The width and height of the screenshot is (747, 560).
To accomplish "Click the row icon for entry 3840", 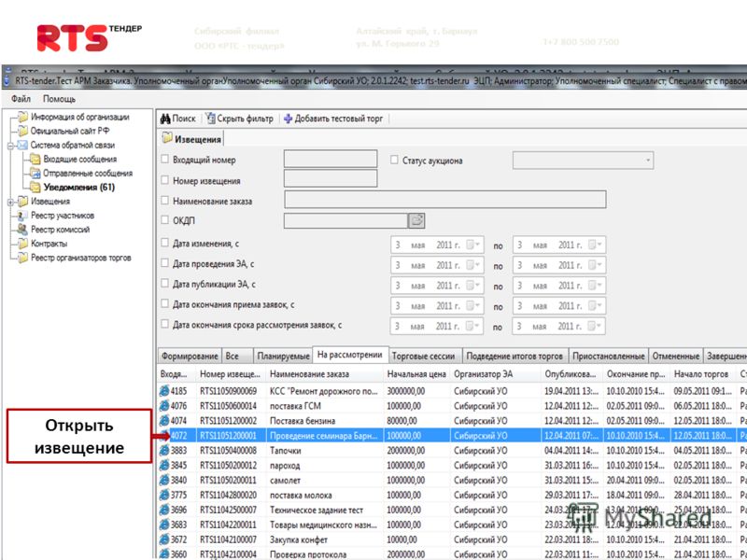I will point(164,480).
